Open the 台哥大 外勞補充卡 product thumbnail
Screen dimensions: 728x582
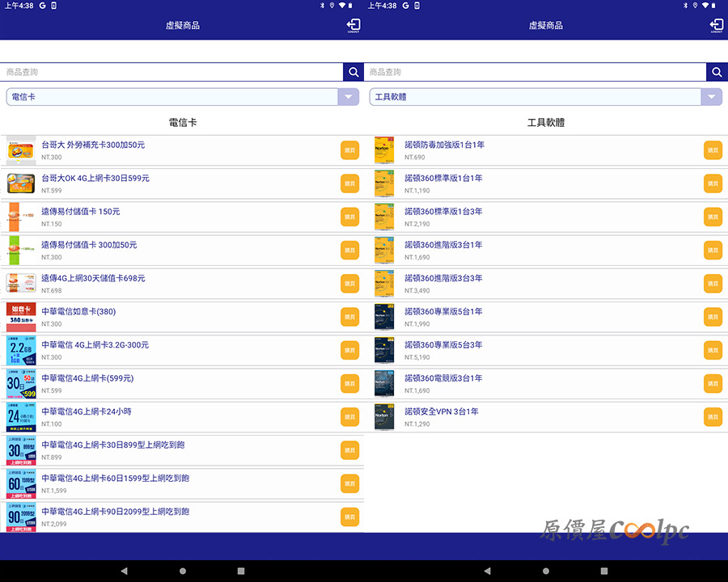21,150
